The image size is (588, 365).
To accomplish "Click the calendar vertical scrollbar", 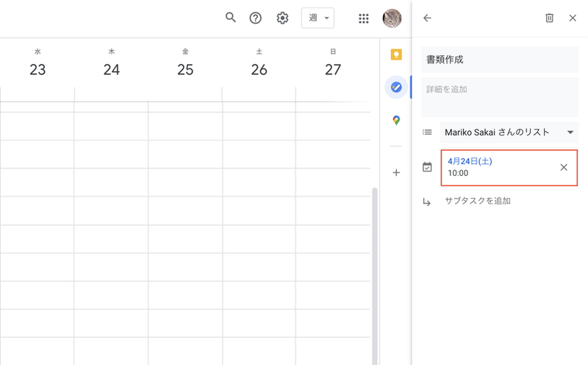I will 374,276.
